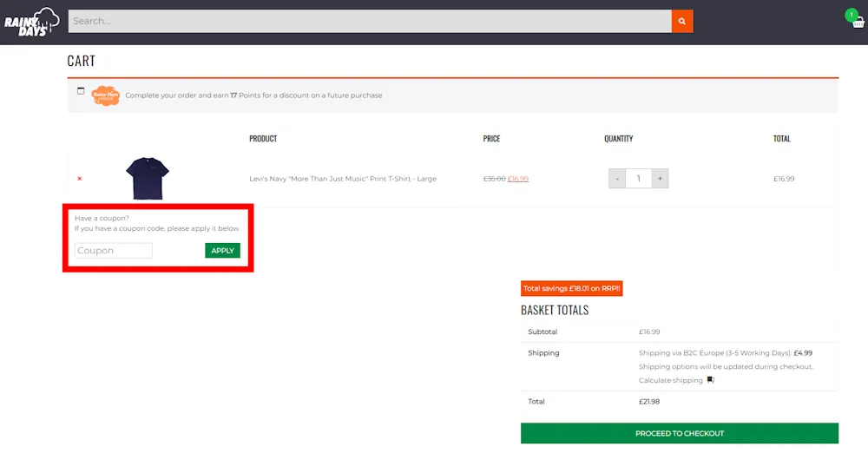Click the basket total value £21.98
This screenshot has height=453, width=868.
pyautogui.click(x=648, y=402)
